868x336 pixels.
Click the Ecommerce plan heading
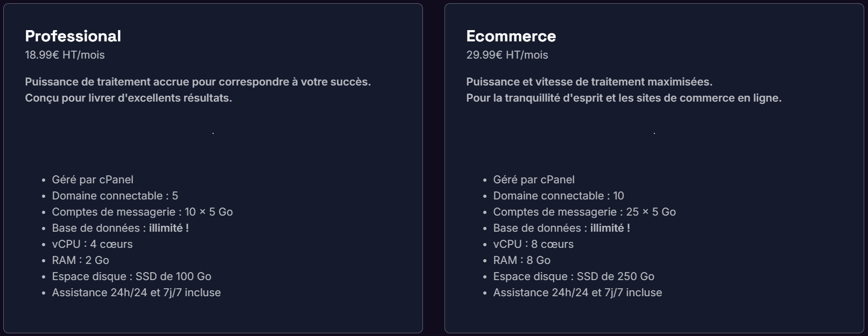[x=511, y=36]
